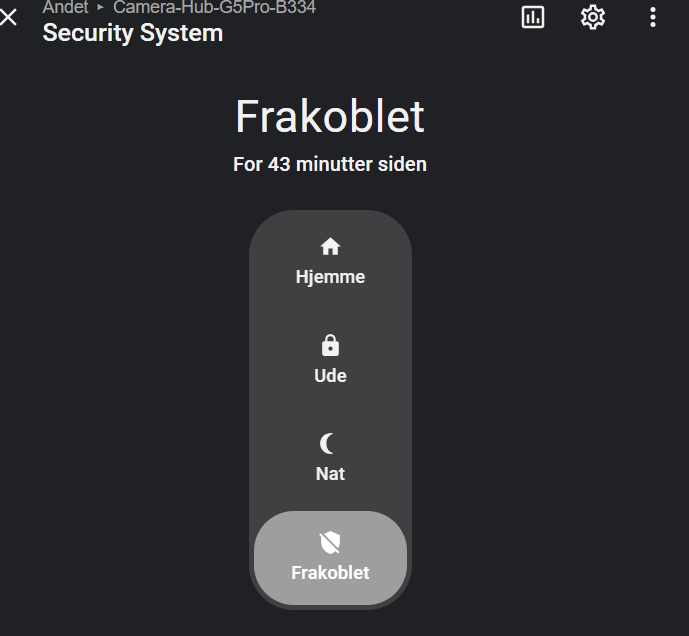Viewport: 689px width, 636px height.
Task: Open the history chart icon
Action: 533,17
